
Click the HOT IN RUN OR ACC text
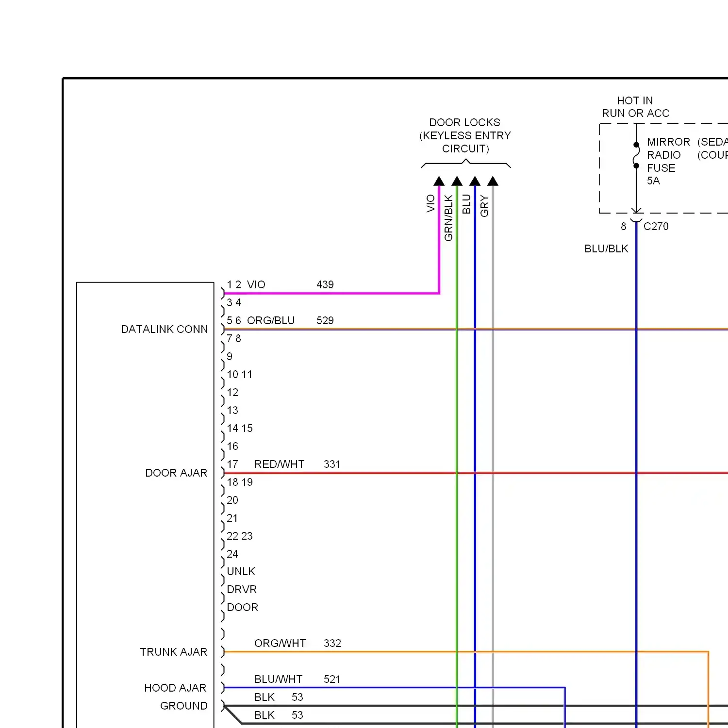[635, 107]
